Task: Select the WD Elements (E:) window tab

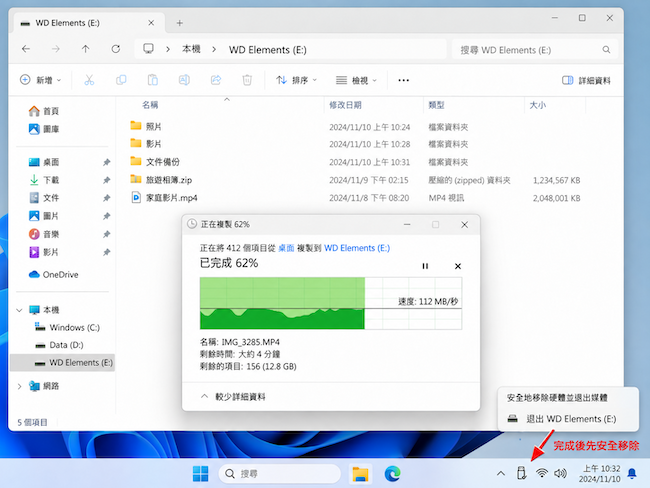Action: 89,23
